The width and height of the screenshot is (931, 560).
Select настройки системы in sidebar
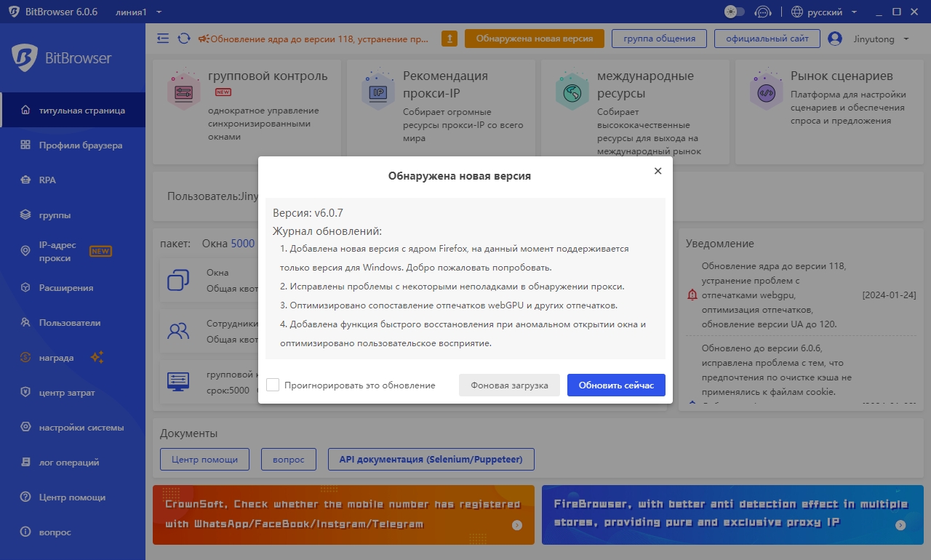(73, 428)
